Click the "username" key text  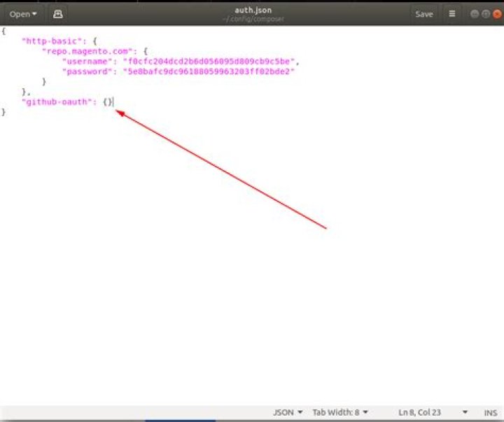[87, 62]
